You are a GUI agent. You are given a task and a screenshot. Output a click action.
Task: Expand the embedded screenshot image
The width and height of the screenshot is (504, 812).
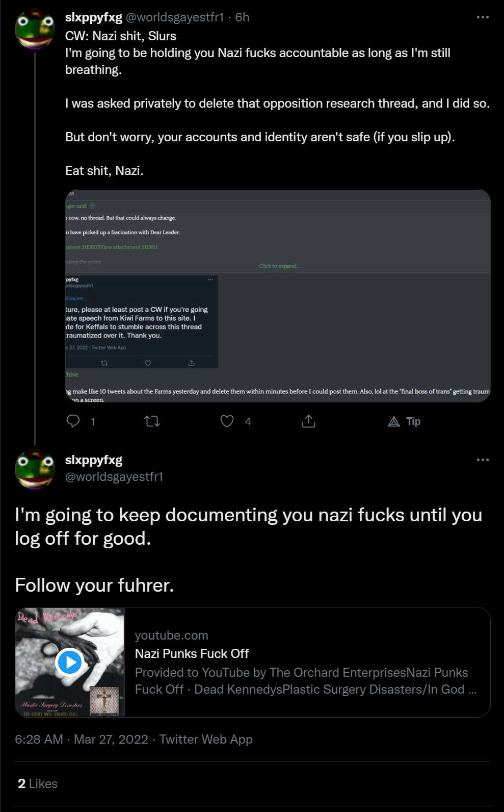coord(278,296)
